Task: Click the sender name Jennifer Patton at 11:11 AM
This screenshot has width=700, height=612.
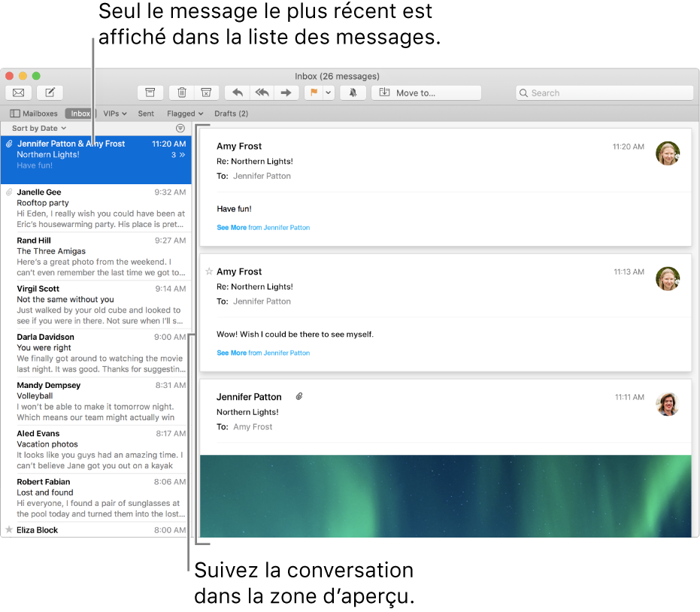Action: tap(249, 397)
